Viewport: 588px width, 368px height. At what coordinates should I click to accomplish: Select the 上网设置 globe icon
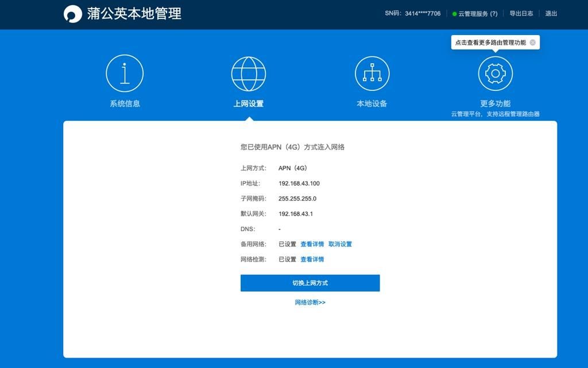[248, 74]
